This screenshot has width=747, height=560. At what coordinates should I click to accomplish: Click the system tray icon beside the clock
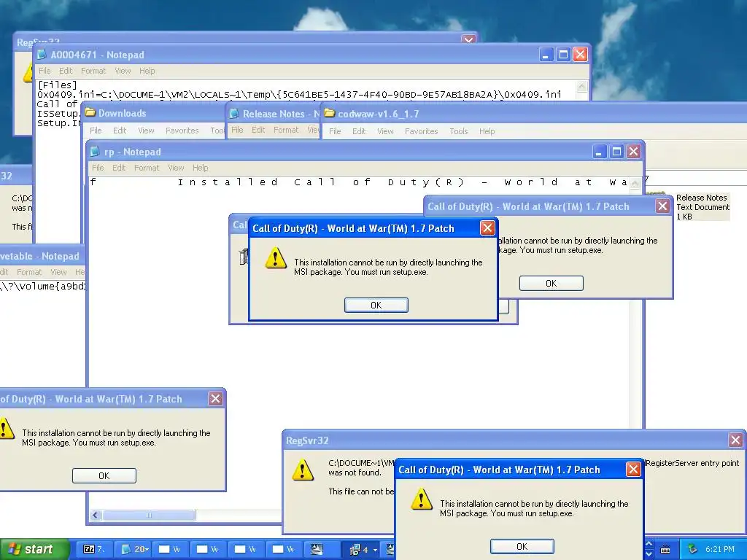pos(693,549)
